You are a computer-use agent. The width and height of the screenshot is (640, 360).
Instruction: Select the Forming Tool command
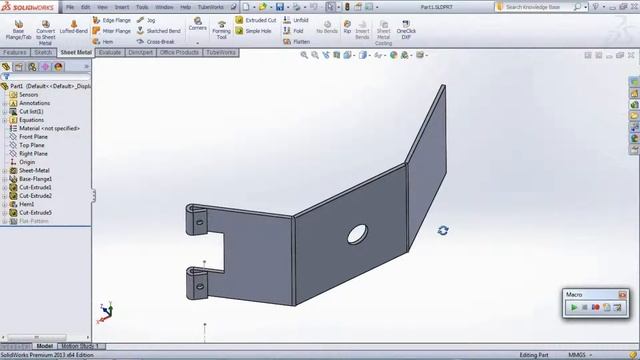pos(222,30)
